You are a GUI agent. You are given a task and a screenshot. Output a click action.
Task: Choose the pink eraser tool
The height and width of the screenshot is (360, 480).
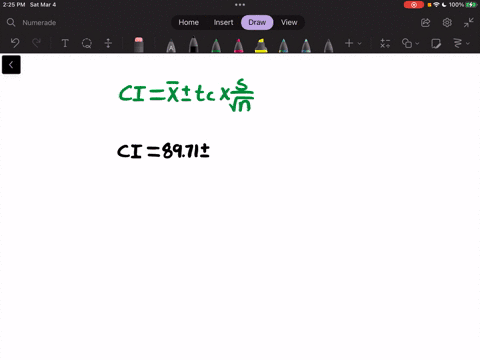coord(139,45)
